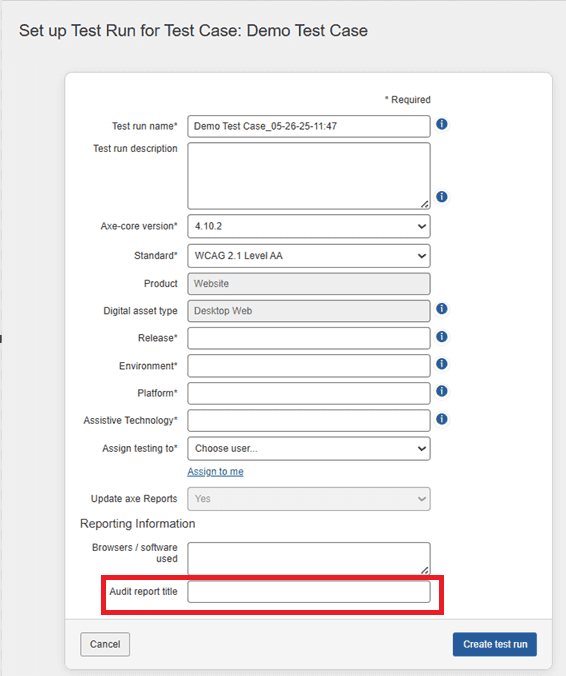Show info for Assistive Technology field
The image size is (566, 676).
441,419
